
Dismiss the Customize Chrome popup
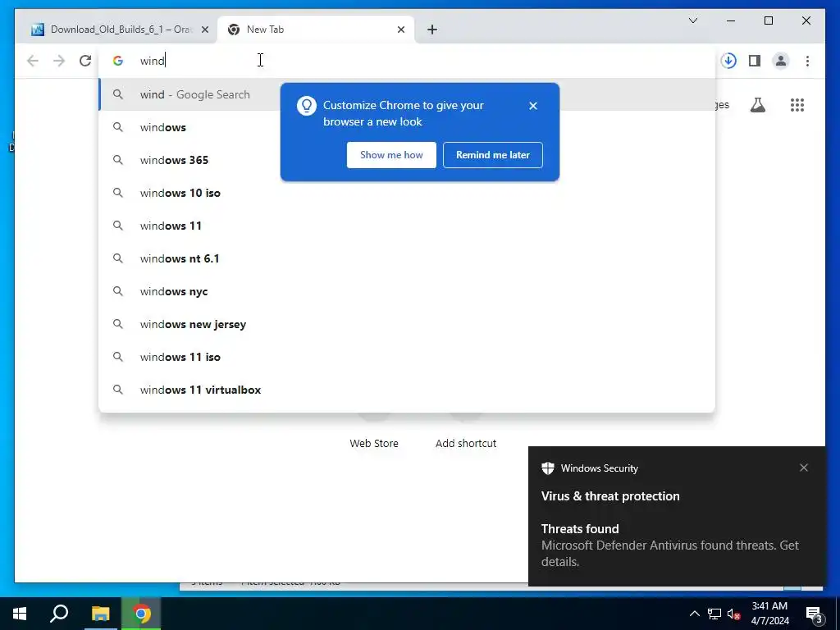[x=533, y=106]
